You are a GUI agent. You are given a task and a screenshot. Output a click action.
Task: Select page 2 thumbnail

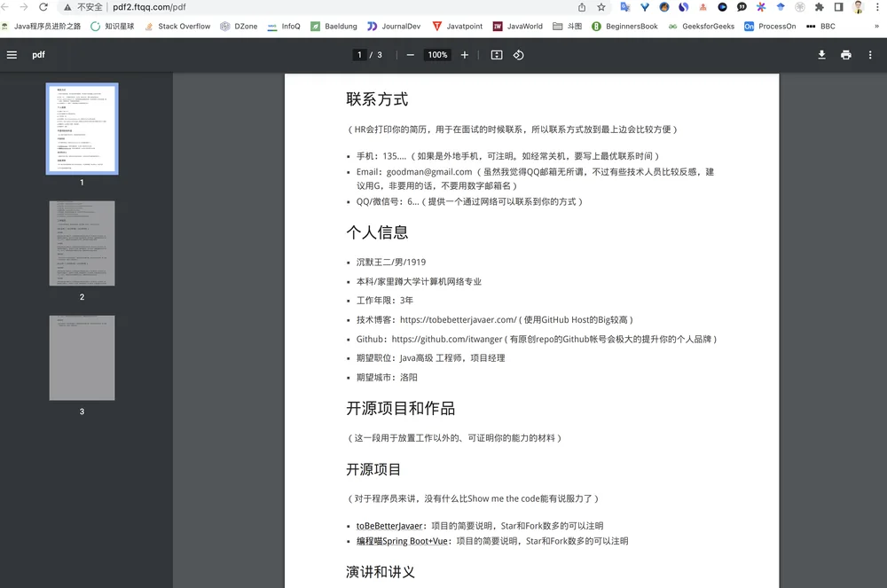82,243
